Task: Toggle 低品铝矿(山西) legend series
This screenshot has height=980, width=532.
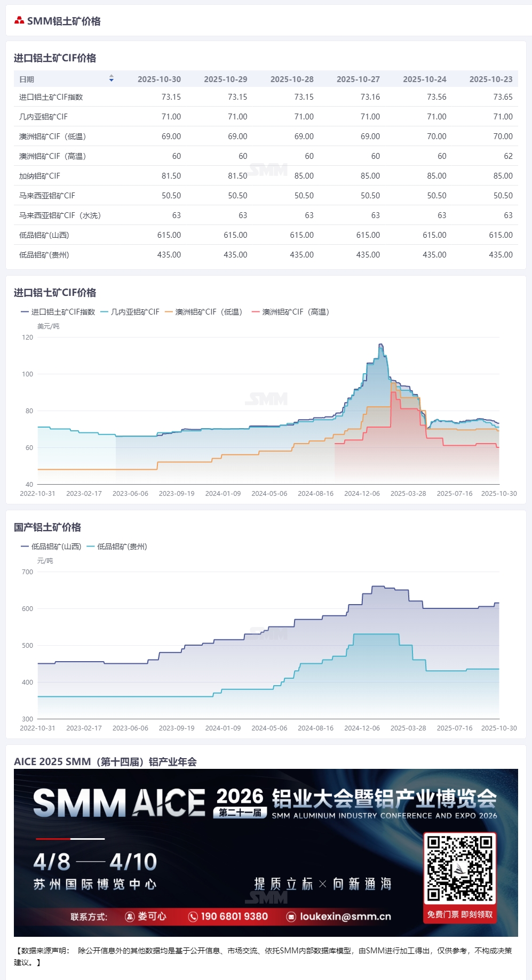Action: click(51, 547)
